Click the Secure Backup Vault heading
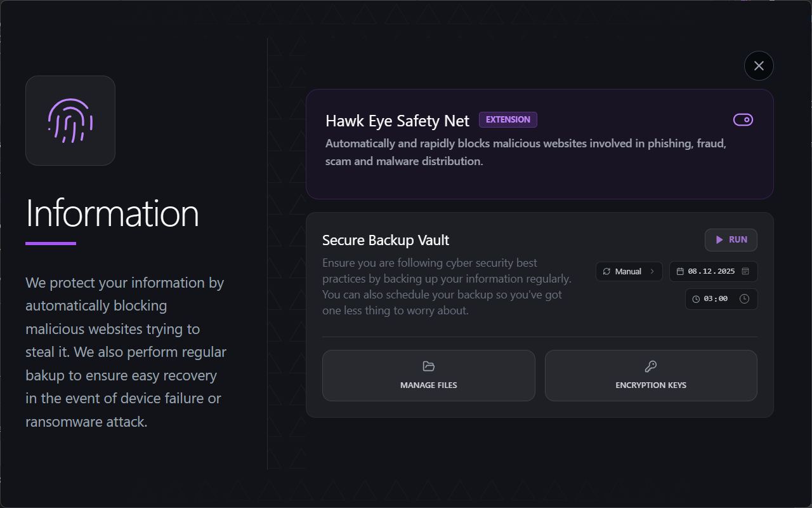812x508 pixels. 386,240
